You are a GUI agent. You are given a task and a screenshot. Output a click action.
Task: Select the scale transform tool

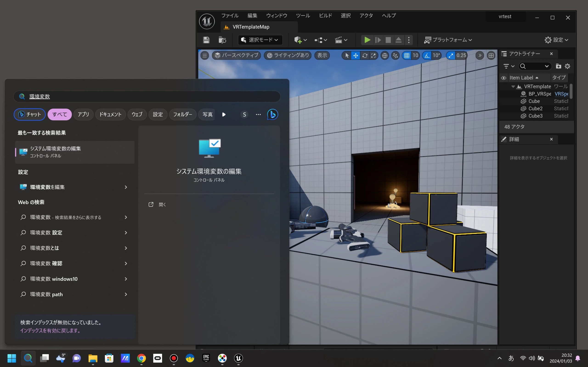[x=373, y=56]
